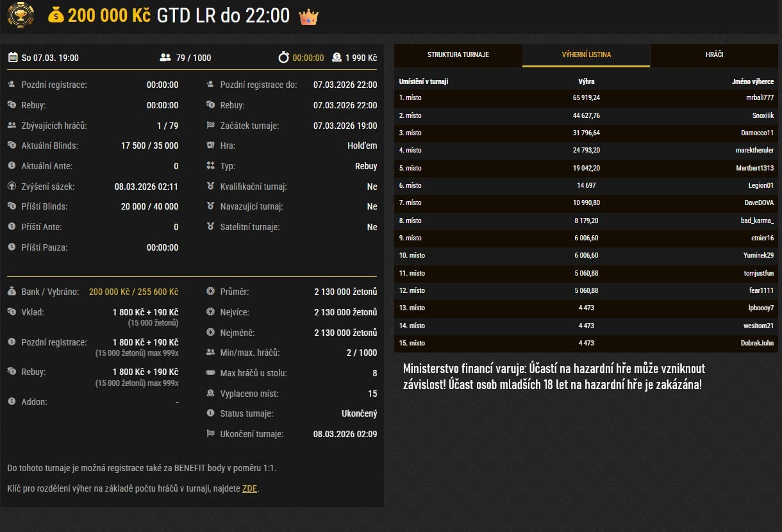This screenshot has height=532, width=782.
Task: Click the players icon beside 79 / 1000
Action: pyautogui.click(x=166, y=57)
